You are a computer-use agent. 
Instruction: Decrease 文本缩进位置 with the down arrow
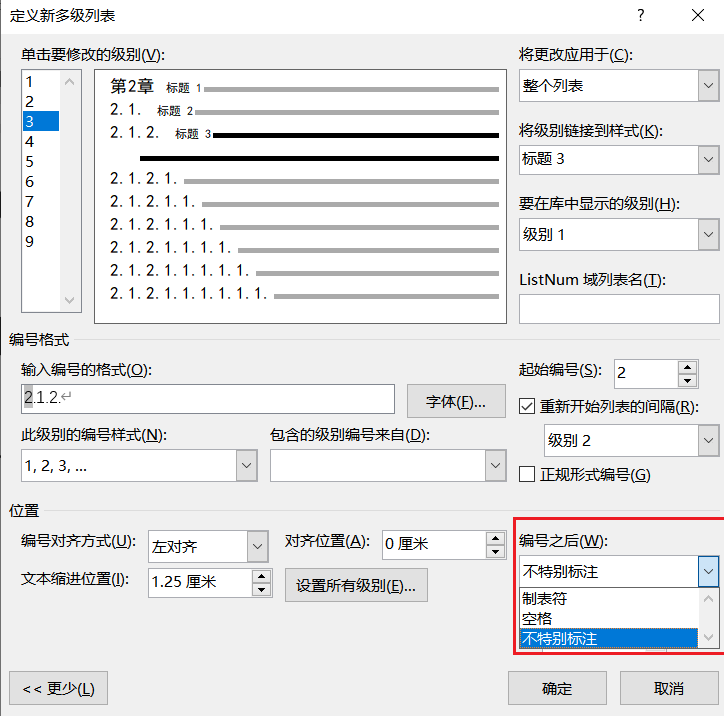click(x=261, y=590)
